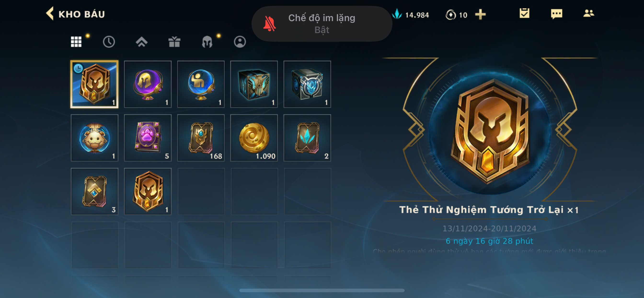The height and width of the screenshot is (298, 644).
Task: Open the double-chevron upgrade filter tab
Action: [142, 42]
